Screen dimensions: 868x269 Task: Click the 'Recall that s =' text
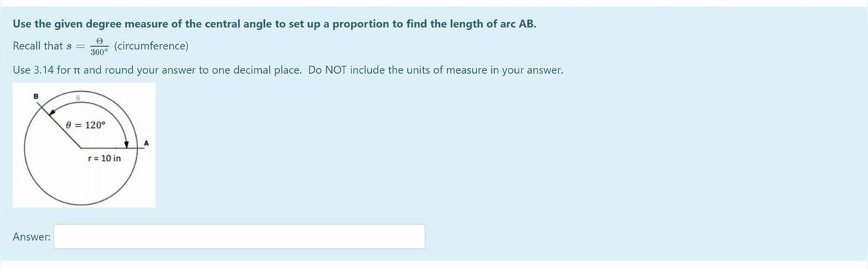click(48, 46)
